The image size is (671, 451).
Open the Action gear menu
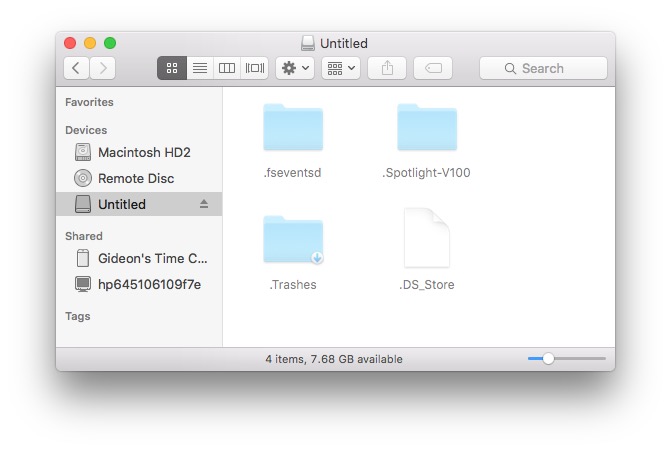pos(296,68)
